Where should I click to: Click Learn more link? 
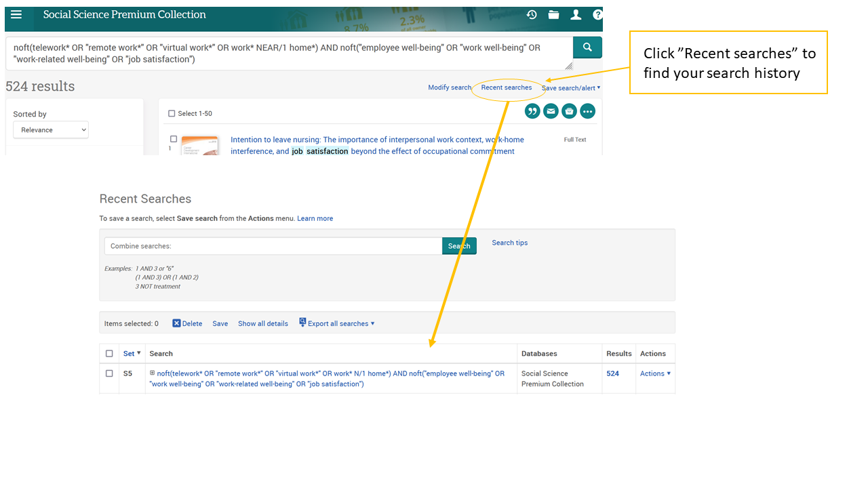315,218
